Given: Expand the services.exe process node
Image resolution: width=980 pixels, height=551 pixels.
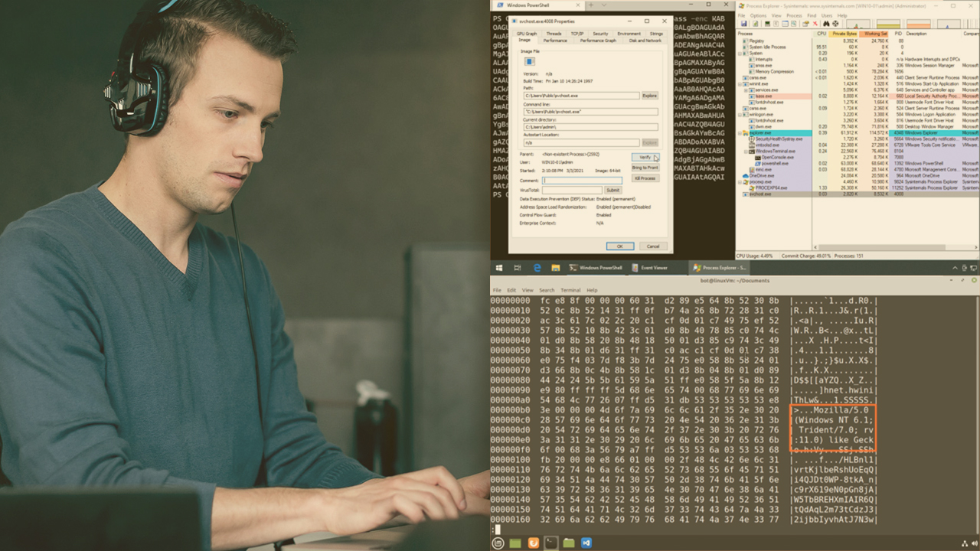Looking at the screenshot, I should tap(746, 90).
